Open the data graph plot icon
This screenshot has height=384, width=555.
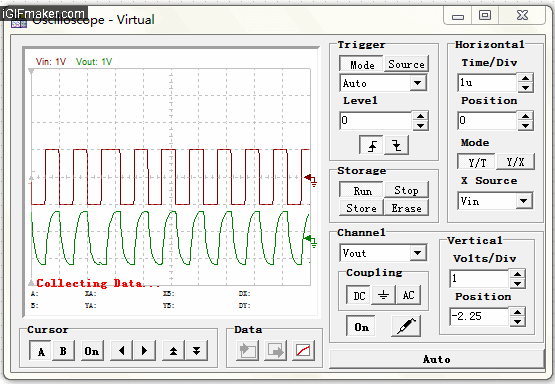(x=303, y=351)
